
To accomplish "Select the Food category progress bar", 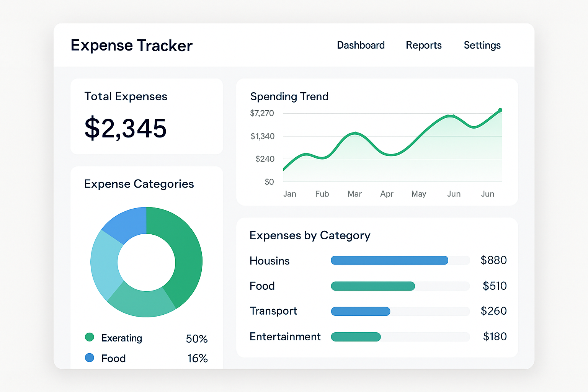I will click(373, 286).
